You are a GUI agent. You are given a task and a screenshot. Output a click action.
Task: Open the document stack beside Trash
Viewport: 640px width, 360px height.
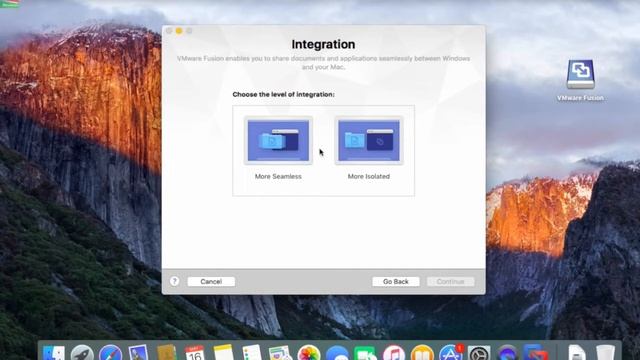(x=576, y=353)
